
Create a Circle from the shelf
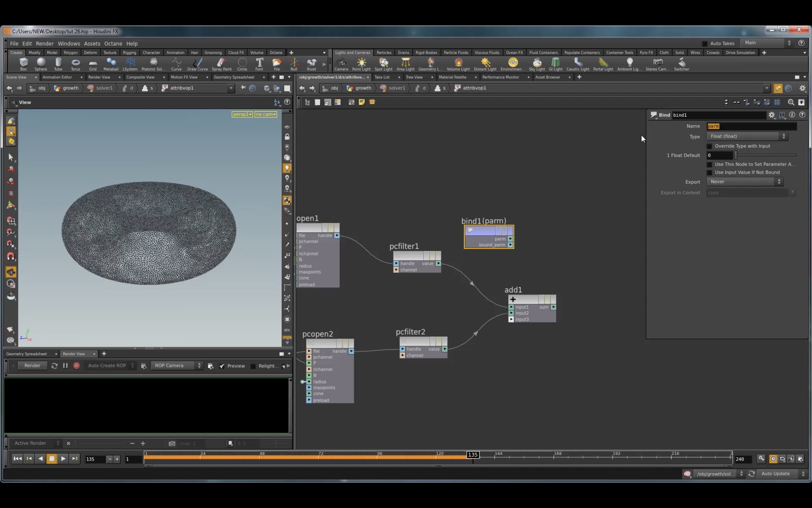point(242,64)
